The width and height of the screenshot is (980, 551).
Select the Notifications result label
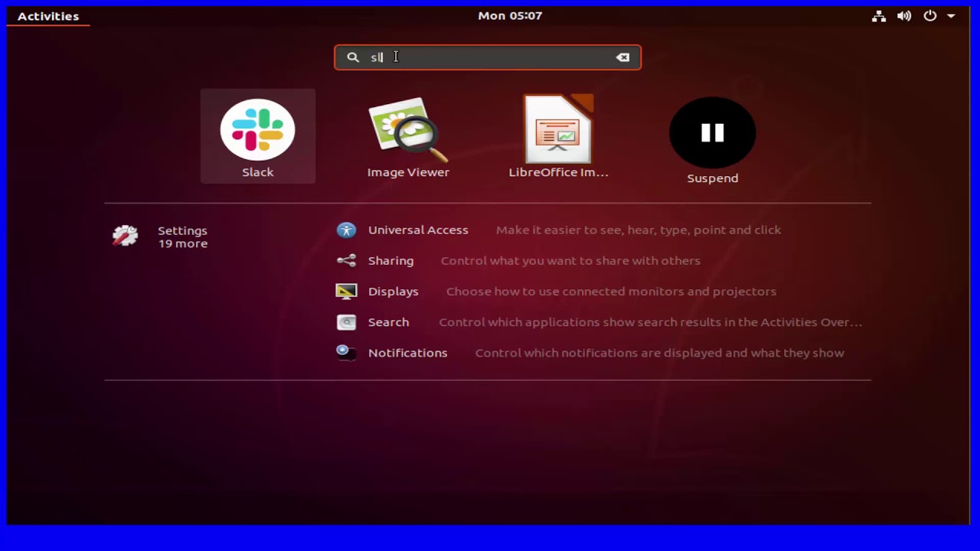407,353
